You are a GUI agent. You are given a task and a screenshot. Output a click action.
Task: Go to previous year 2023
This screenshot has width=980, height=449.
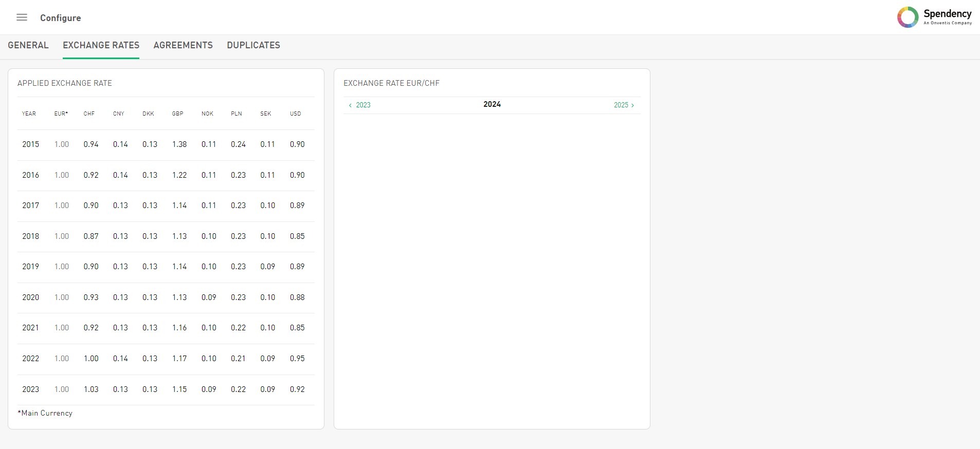coord(360,105)
